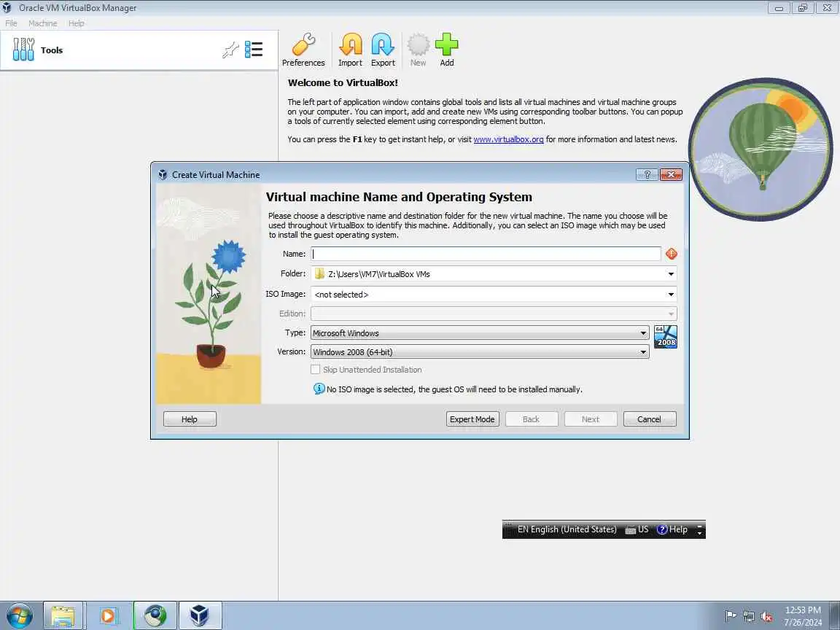Screen dimensions: 840x630
Task: Click the browser icon in taskbar
Action: point(155,615)
